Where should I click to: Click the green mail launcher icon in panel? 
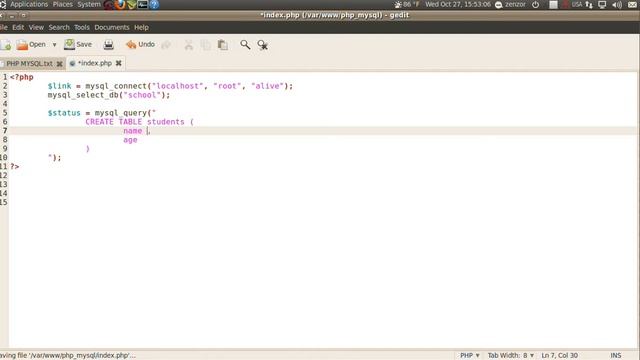131,5
